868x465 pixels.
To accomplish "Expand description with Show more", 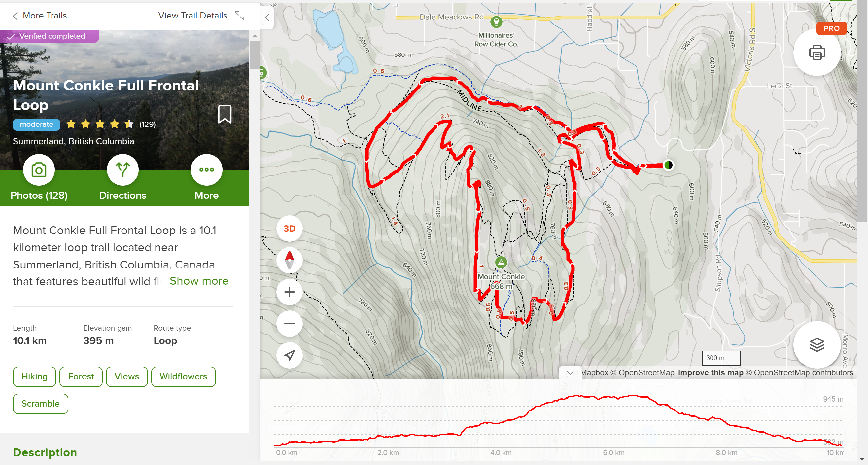I will click(x=199, y=281).
